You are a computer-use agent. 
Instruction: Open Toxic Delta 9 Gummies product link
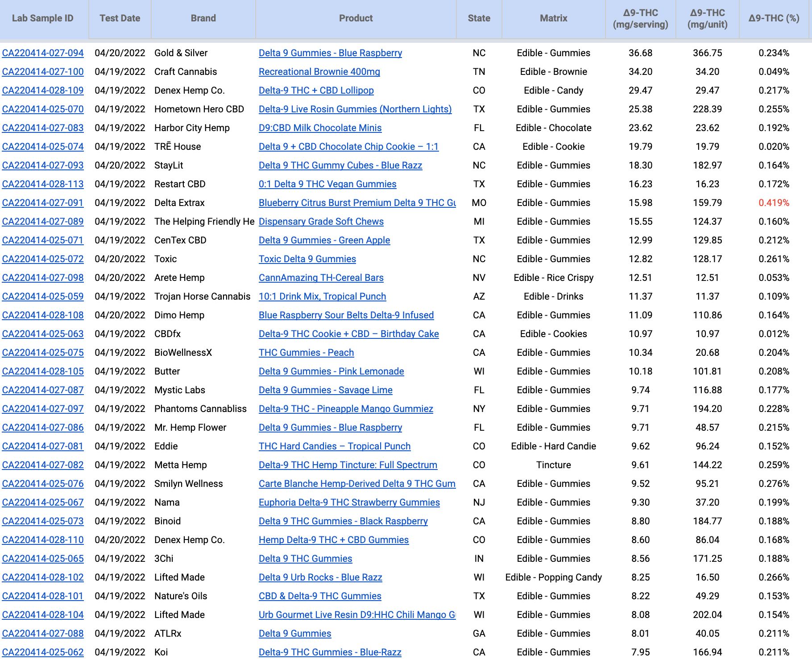307,259
